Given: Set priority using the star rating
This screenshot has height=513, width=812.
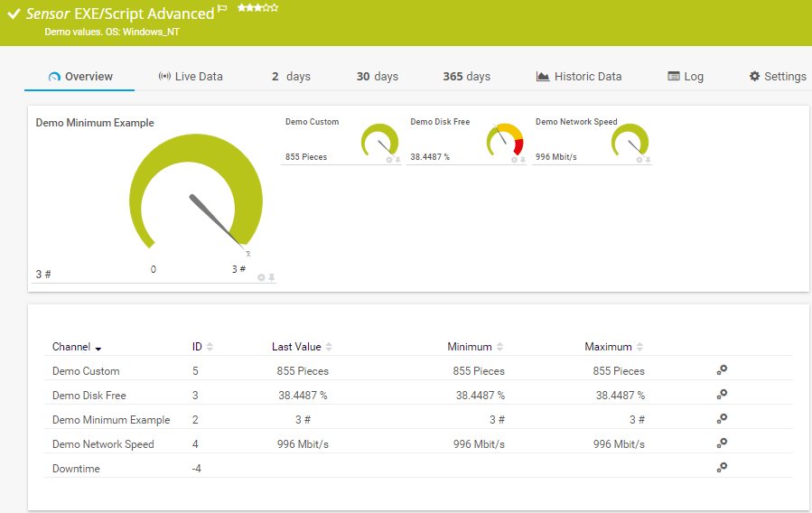Looking at the screenshot, I should click(257, 8).
